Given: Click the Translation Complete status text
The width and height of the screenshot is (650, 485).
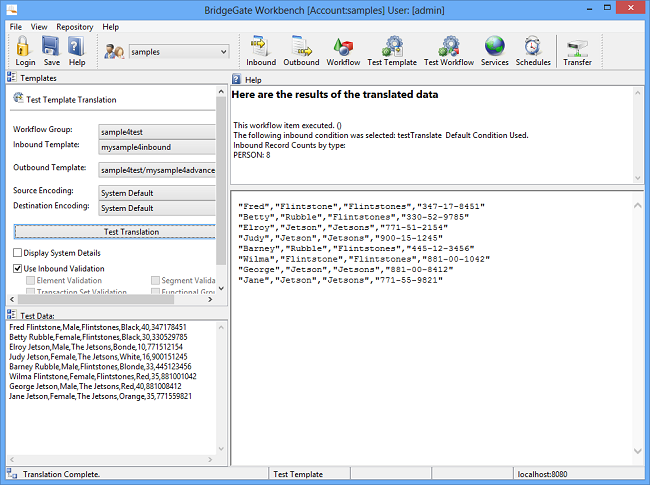Looking at the screenshot, I should pyautogui.click(x=61, y=474).
